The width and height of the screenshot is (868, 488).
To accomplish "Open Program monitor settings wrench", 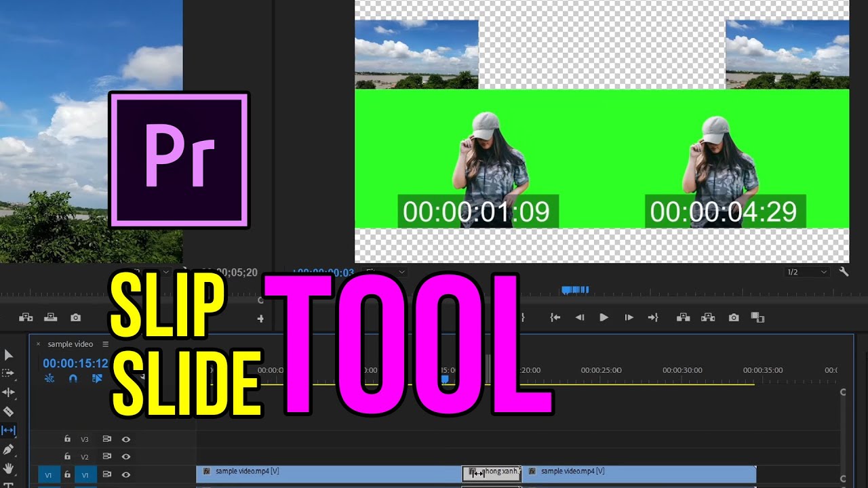I will click(844, 272).
